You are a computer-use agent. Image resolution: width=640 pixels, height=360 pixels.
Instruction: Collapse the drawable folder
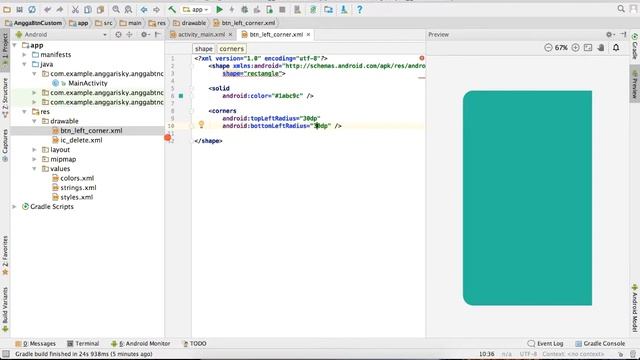(34, 121)
